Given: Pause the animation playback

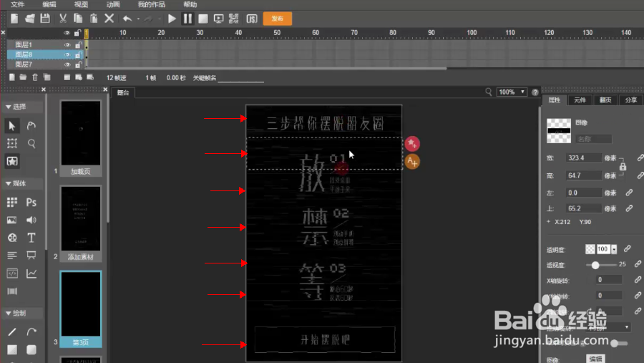Looking at the screenshot, I should click(187, 19).
